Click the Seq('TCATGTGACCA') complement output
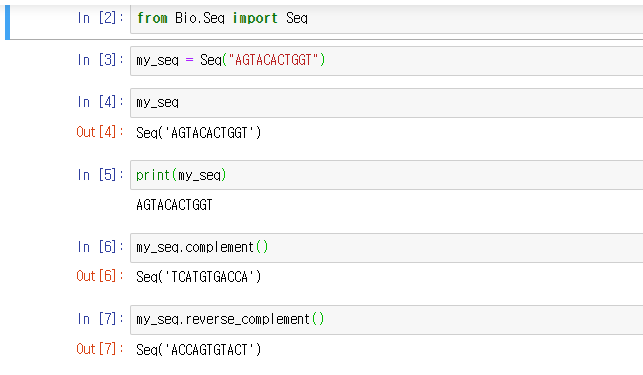643x375 pixels. (x=198, y=277)
